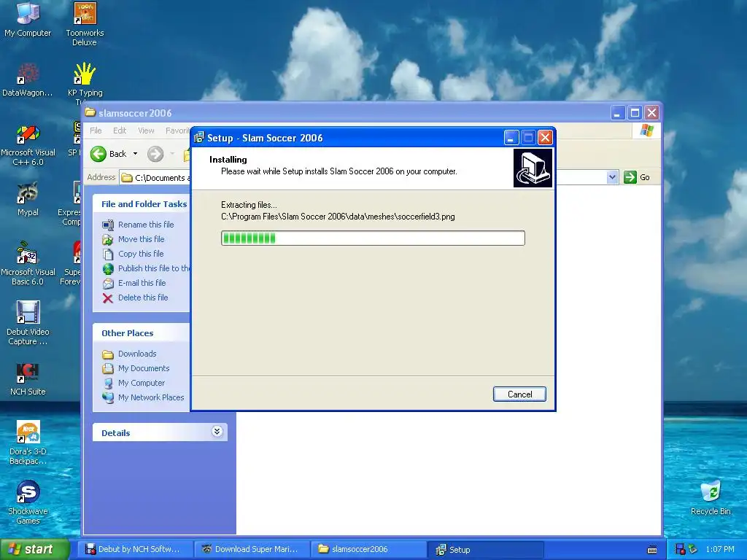Open KP Typing Tutor desktop shortcut
This screenshot has width=747, height=560.
click(85, 83)
